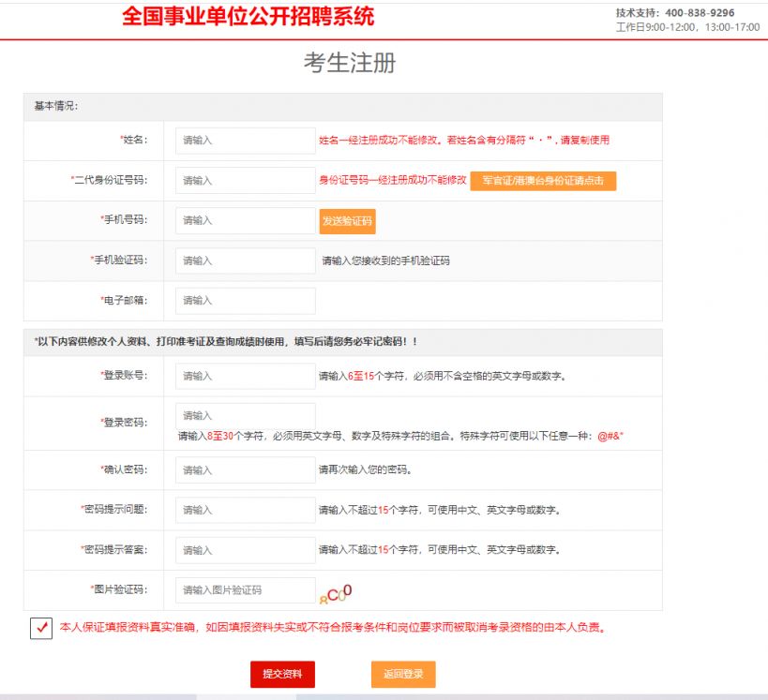The width and height of the screenshot is (768, 700).
Task: Select the 二代身份证号码 ID number field
Action: (x=244, y=180)
